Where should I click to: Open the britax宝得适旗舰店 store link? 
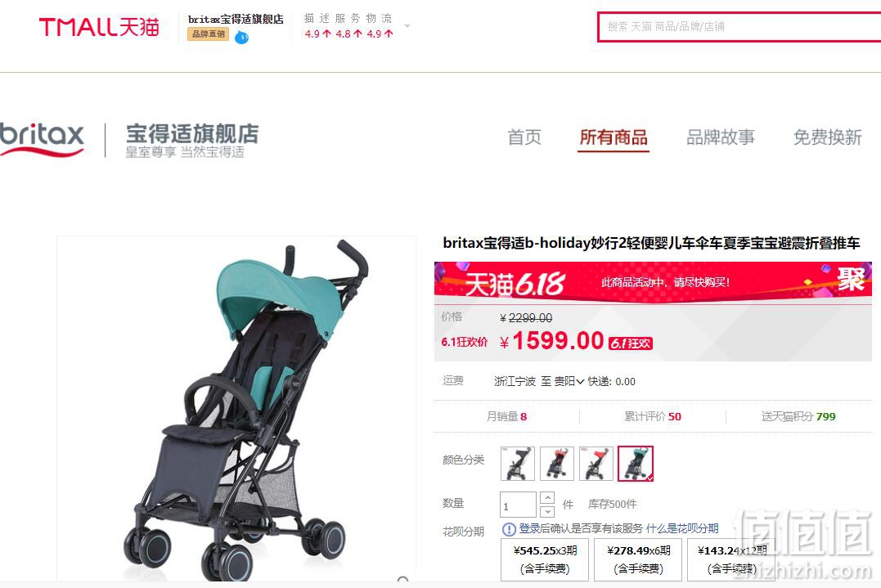[236, 19]
